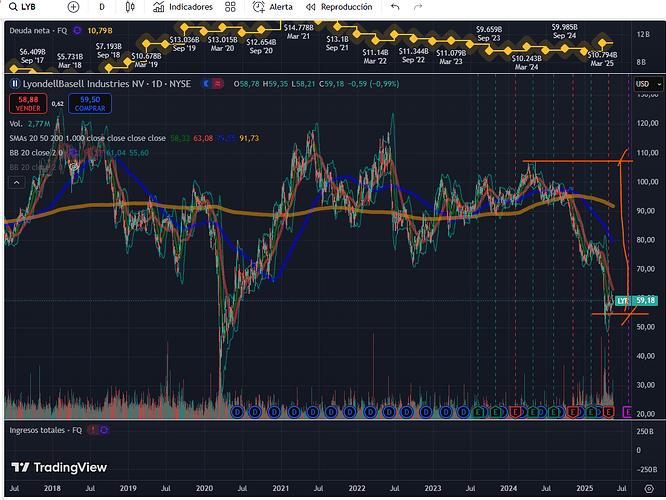The height and width of the screenshot is (500, 666).
Task: Select the active BB 20 close 2 0 legend
Action: pyautogui.click(x=36, y=153)
